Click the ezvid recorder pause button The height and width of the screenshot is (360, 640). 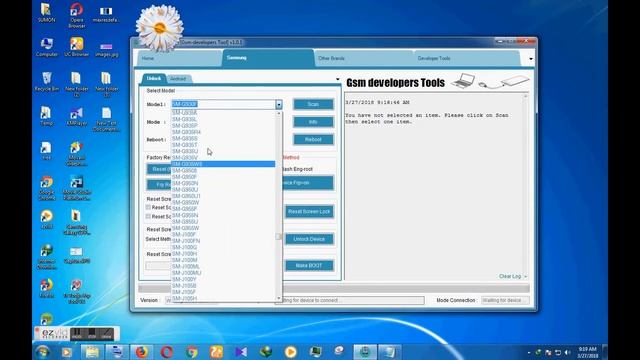[77, 333]
